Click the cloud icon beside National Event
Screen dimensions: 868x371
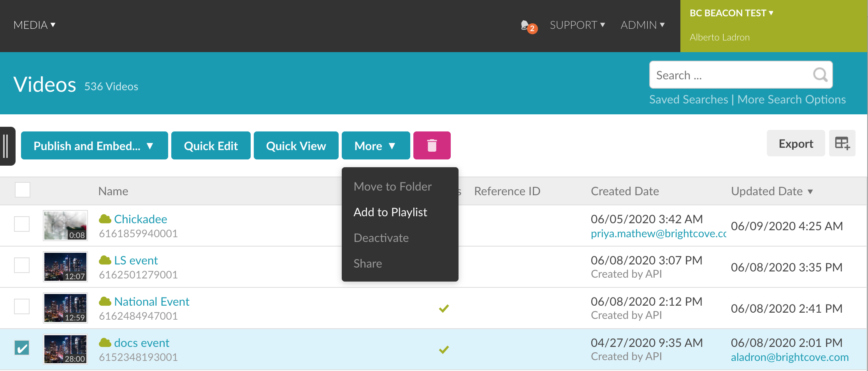(105, 301)
